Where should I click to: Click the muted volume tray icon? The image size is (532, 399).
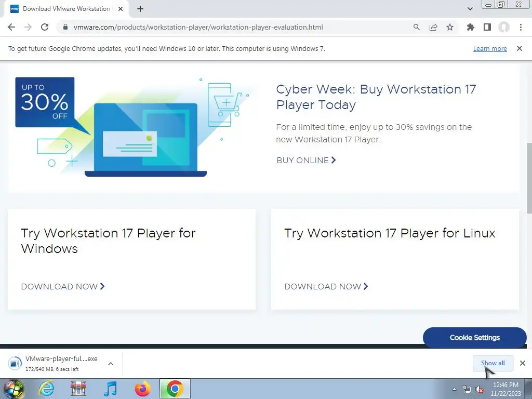click(x=480, y=389)
